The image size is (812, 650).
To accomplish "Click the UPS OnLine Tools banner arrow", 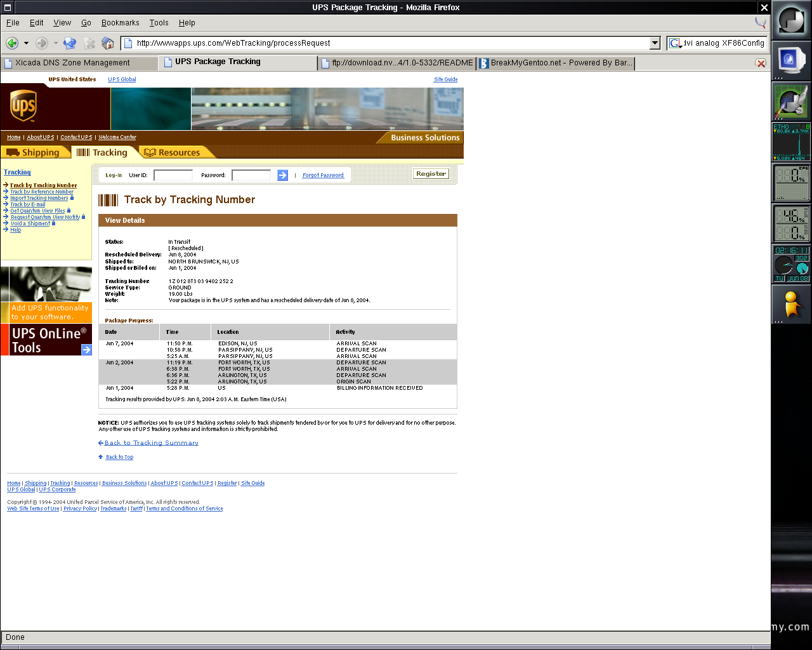I will point(87,349).
